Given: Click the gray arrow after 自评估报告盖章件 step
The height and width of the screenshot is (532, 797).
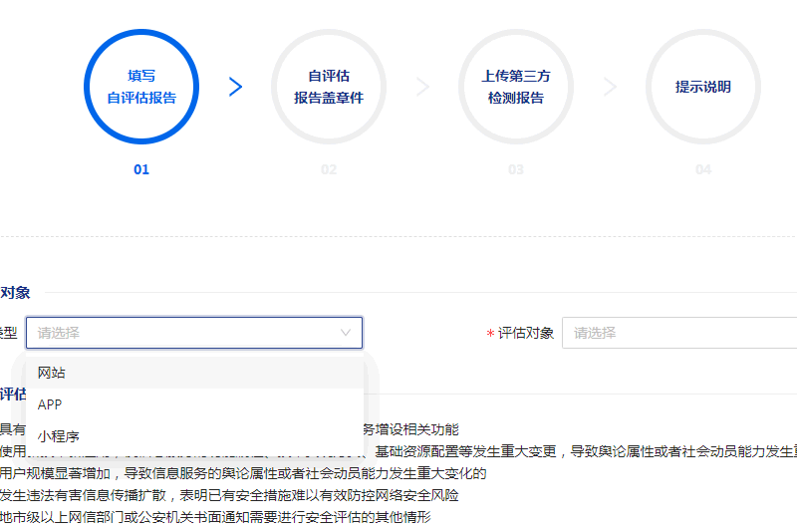Looking at the screenshot, I should (x=422, y=87).
